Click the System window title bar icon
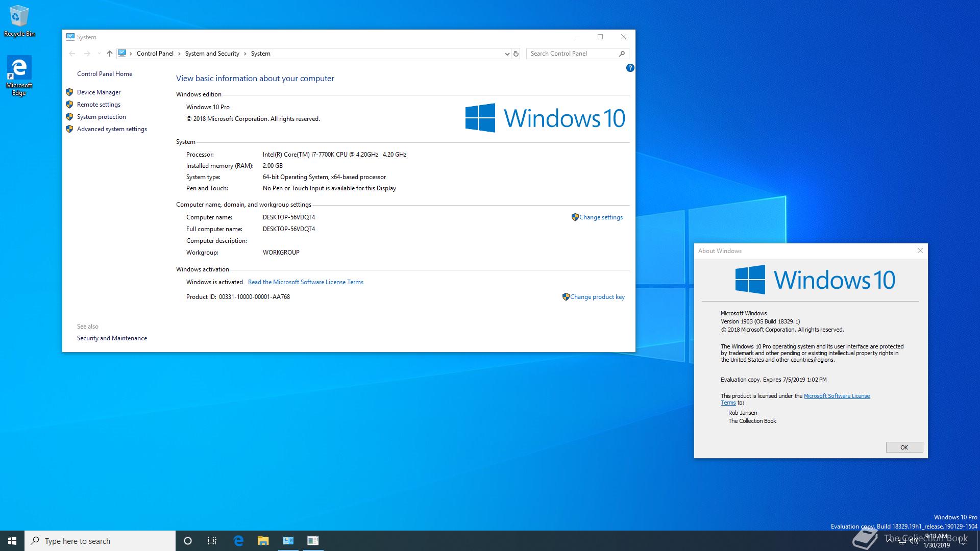 [x=70, y=37]
